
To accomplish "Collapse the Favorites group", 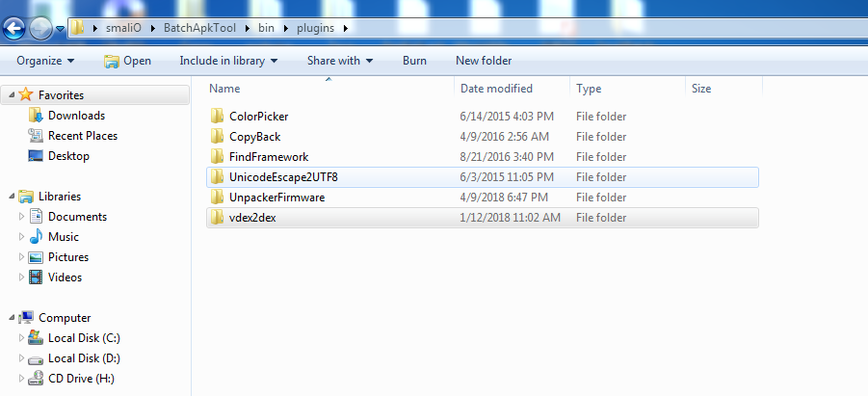I will (13, 95).
